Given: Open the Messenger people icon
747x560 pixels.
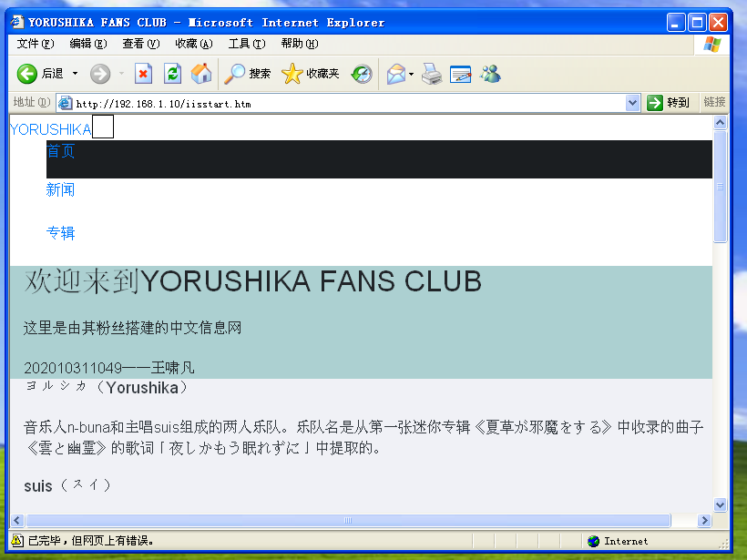Looking at the screenshot, I should point(490,74).
